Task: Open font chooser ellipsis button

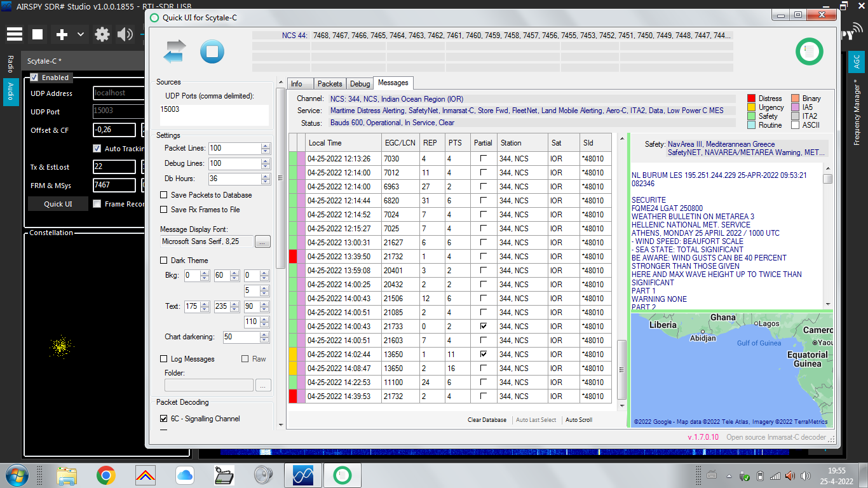Action: [x=262, y=241]
